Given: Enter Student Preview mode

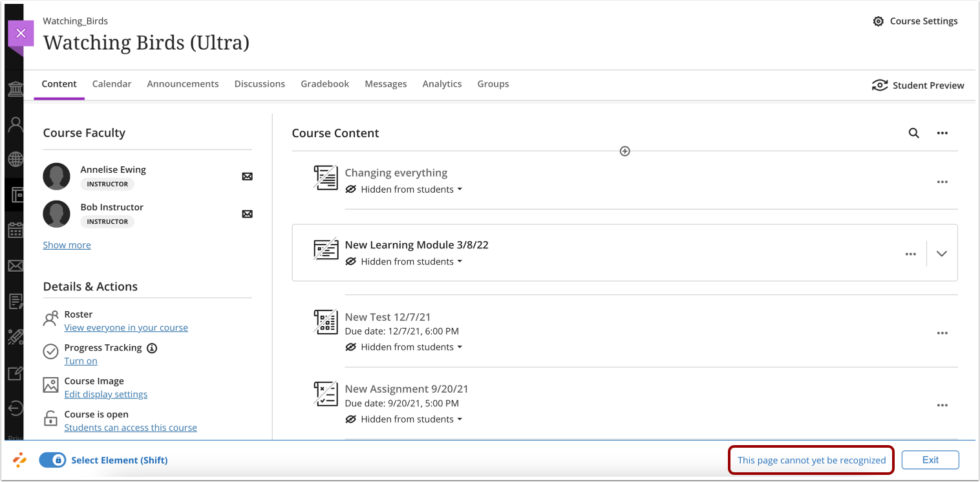Looking at the screenshot, I should pyautogui.click(x=918, y=85).
